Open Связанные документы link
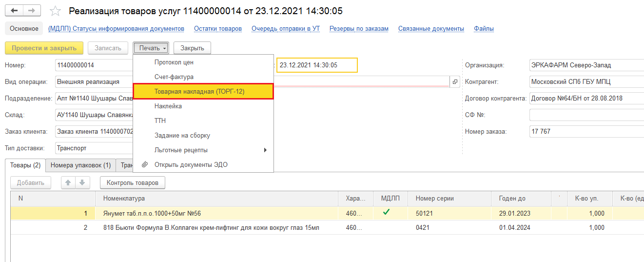 click(431, 29)
